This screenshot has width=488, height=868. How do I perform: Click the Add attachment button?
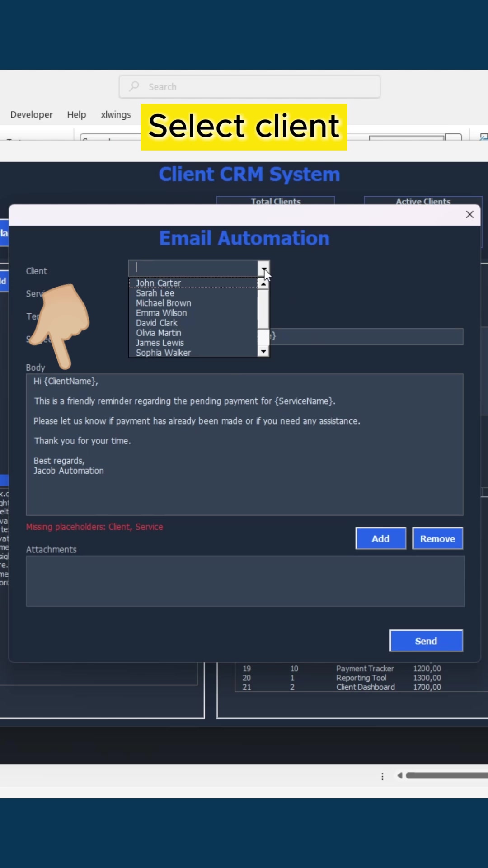(380, 538)
